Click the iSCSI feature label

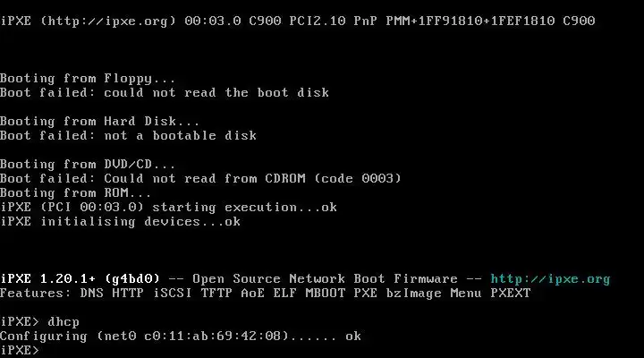click(172, 294)
